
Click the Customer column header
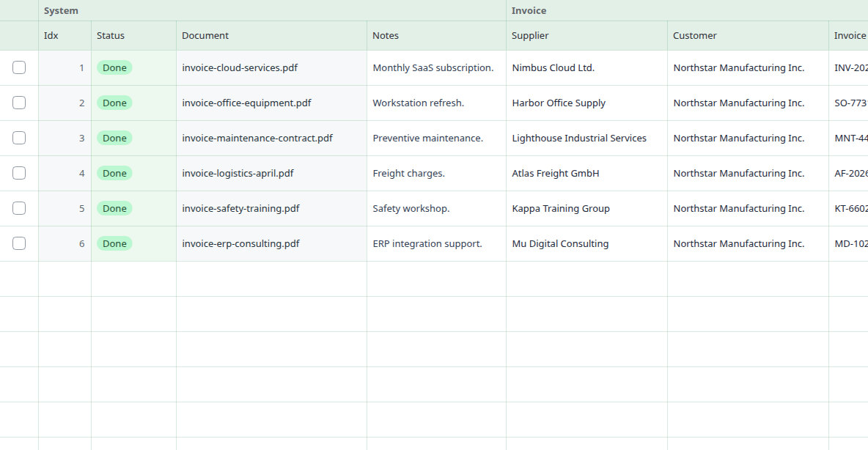pyautogui.click(x=748, y=35)
